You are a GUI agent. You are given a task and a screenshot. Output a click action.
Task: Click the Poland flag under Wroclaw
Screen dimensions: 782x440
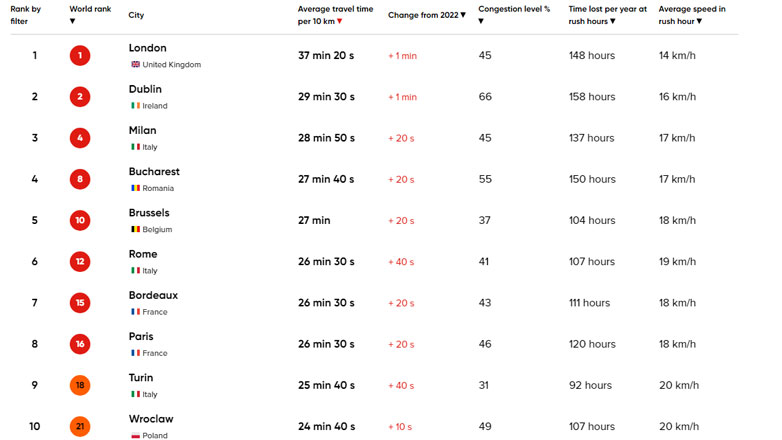pyautogui.click(x=136, y=436)
